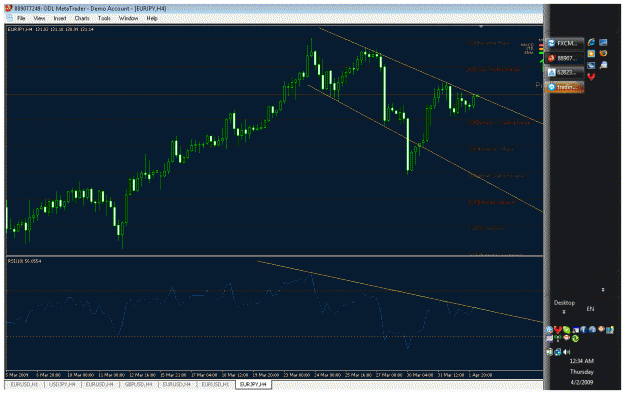Launch Windows Media Player from quick launch

point(592,53)
